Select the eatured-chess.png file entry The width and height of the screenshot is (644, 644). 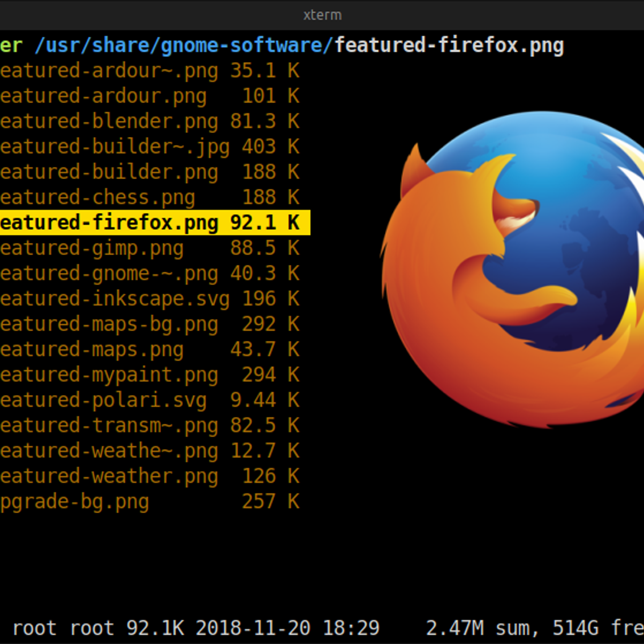click(155, 198)
